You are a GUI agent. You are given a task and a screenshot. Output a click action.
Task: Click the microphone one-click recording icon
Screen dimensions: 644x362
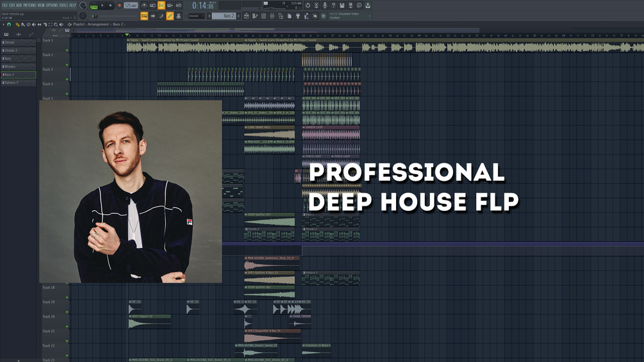(325, 5)
